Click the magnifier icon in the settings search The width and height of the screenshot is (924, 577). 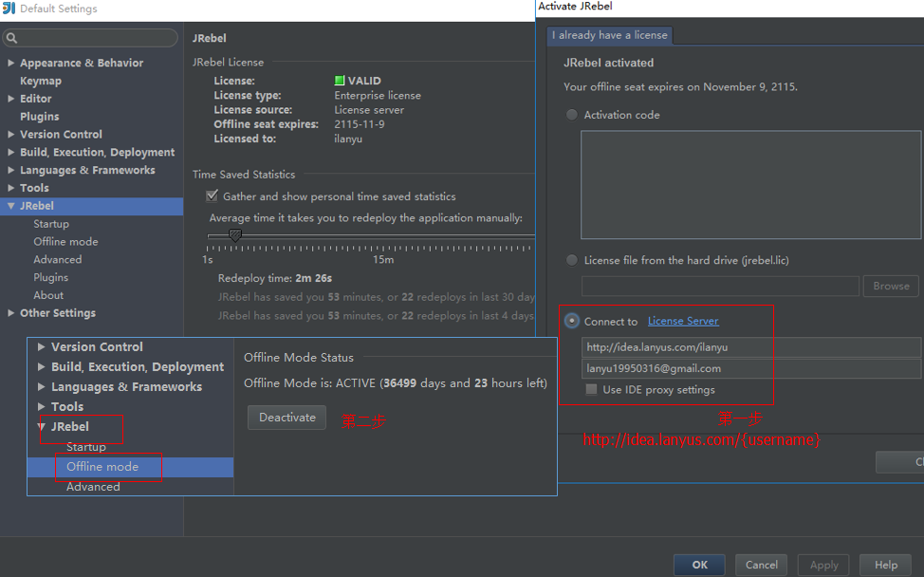tap(11, 38)
